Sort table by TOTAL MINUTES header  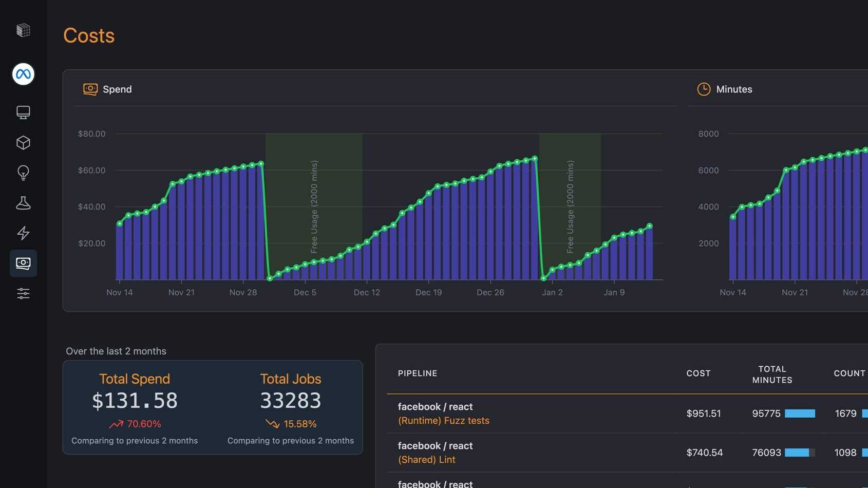pos(771,374)
